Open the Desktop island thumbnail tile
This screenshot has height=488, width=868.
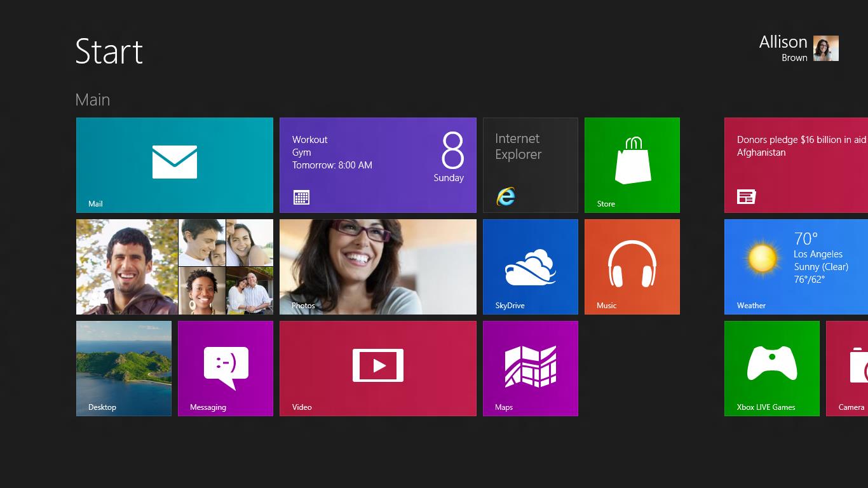click(x=124, y=369)
